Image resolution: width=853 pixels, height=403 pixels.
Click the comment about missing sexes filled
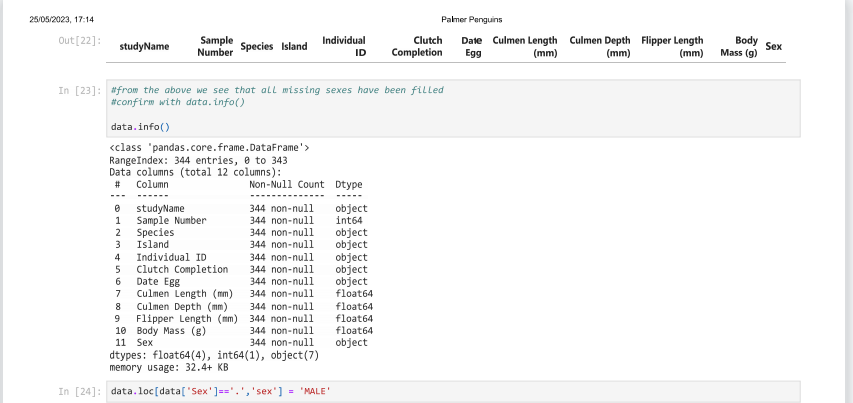click(277, 90)
